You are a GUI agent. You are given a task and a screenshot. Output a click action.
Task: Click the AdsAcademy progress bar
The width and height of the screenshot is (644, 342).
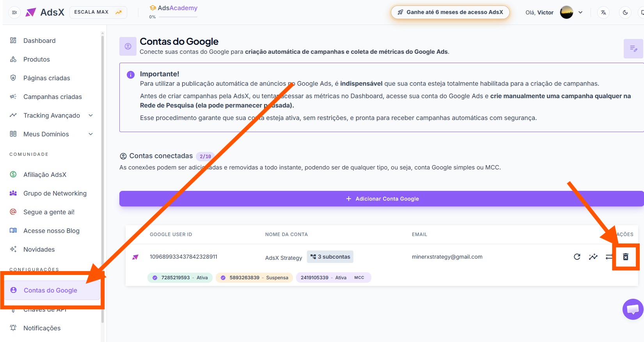pyautogui.click(x=177, y=17)
